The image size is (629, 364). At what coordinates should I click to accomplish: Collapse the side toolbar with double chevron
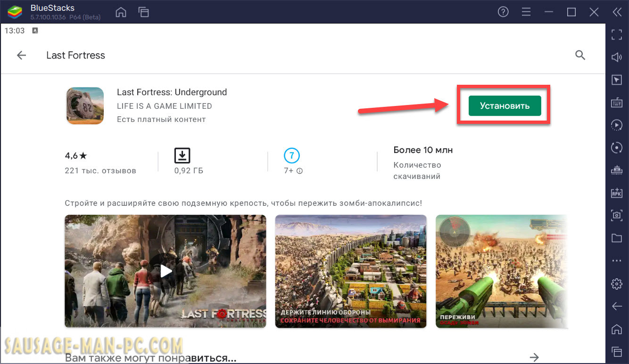tap(617, 12)
